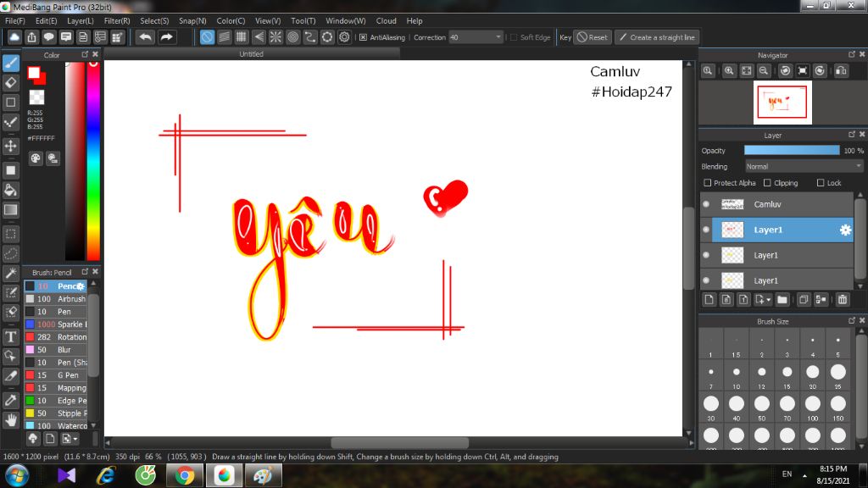Screen dimensions: 868x488
Task: Add a new folder in Layer panel
Action: point(782,299)
